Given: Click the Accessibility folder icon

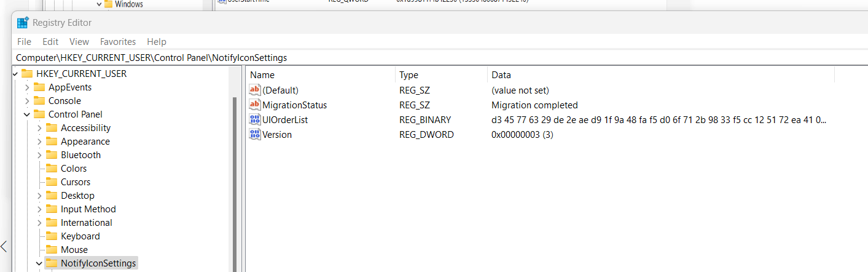Looking at the screenshot, I should pyautogui.click(x=52, y=128).
